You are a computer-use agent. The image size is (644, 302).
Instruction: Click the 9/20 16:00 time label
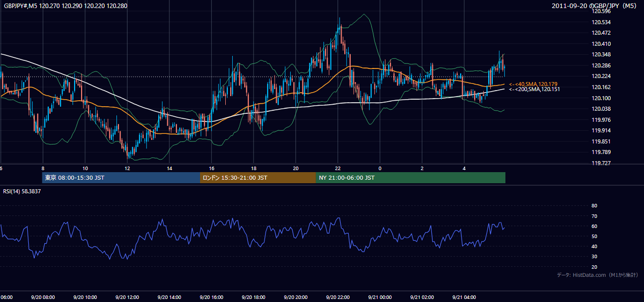click(212, 297)
